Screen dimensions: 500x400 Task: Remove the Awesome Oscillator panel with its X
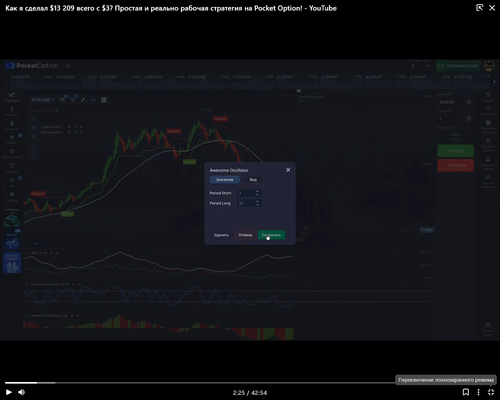pos(78,315)
